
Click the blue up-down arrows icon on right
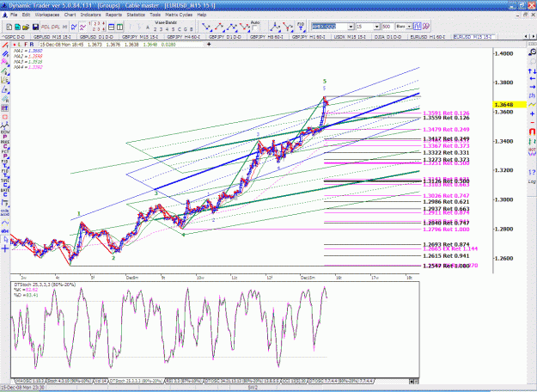(532, 71)
